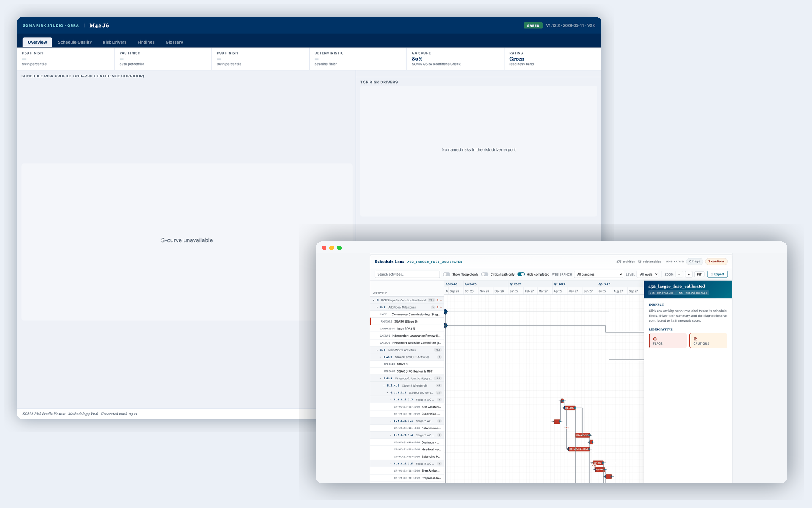This screenshot has height=508, width=812.
Task: Click the GREEN status badge in Risk Studio
Action: (x=533, y=25)
